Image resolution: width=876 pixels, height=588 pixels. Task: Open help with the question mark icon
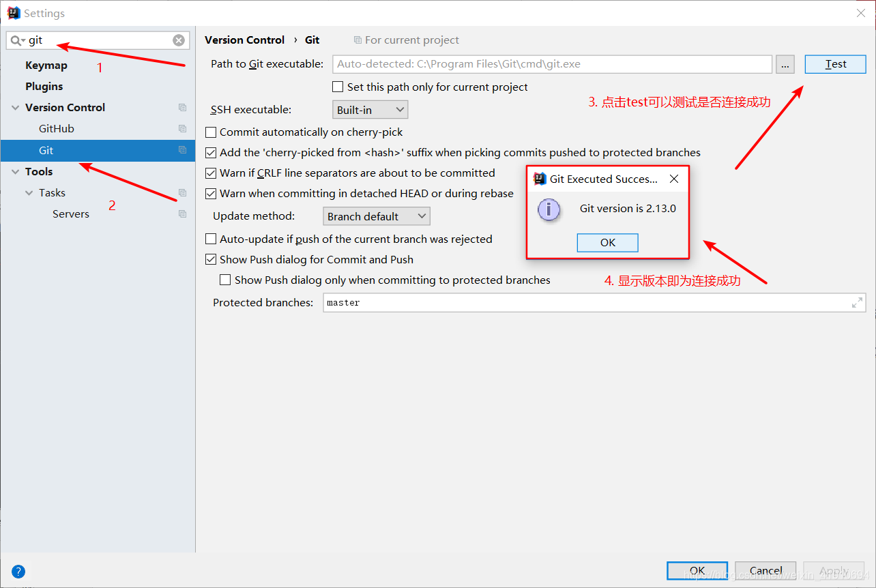18,572
